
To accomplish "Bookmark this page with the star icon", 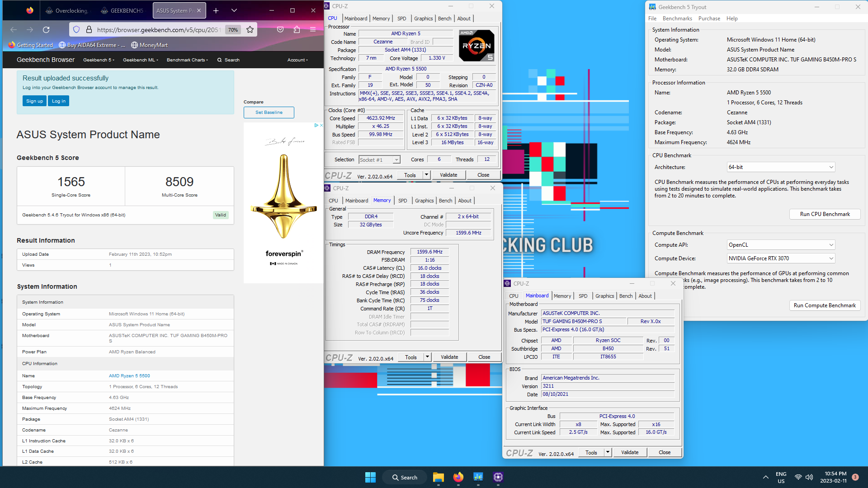I will click(x=250, y=30).
